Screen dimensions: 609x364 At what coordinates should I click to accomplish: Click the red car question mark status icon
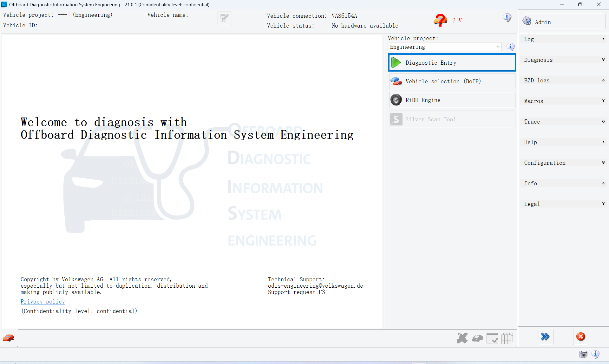(440, 20)
